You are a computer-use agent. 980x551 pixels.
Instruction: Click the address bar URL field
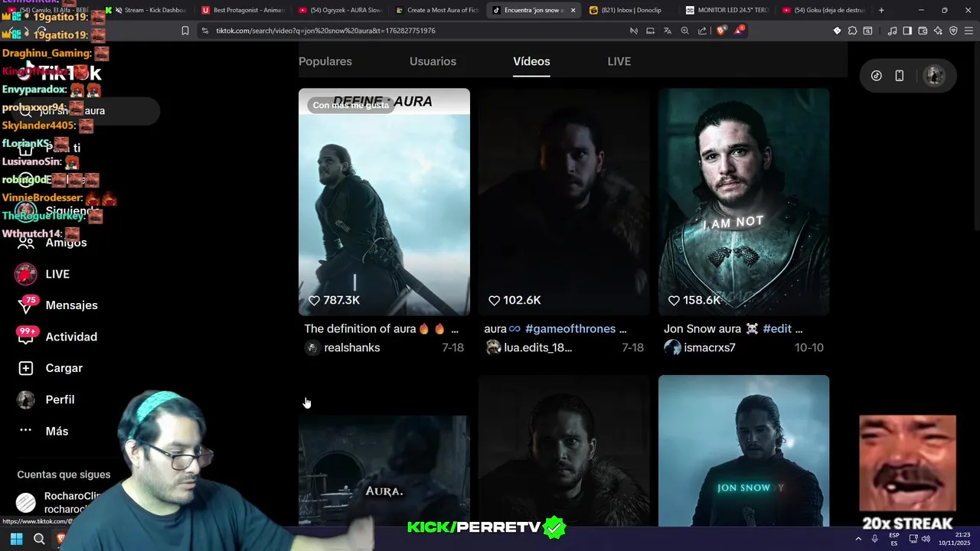point(413,31)
